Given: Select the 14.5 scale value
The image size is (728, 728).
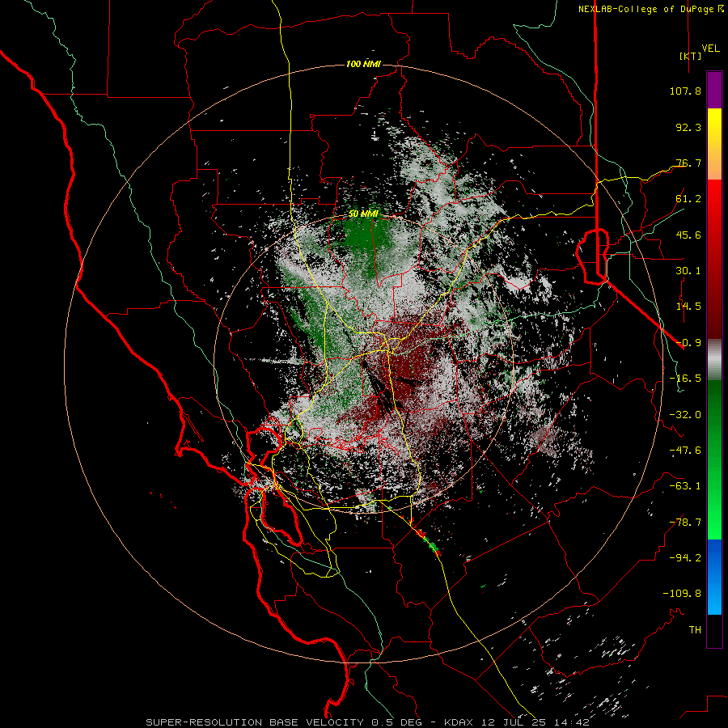Looking at the screenshot, I should [x=688, y=307].
